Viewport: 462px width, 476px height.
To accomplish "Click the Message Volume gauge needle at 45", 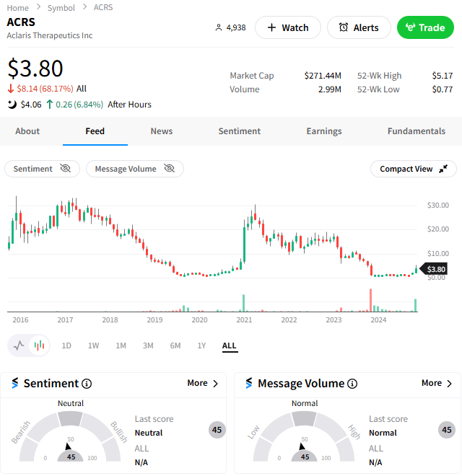I will click(302, 446).
